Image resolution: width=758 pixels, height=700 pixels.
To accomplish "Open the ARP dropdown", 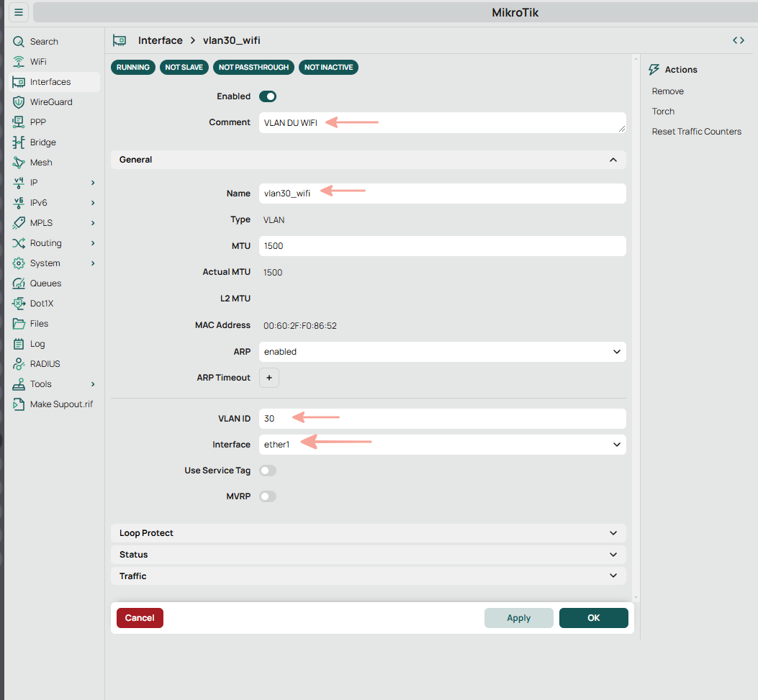I will tap(442, 352).
